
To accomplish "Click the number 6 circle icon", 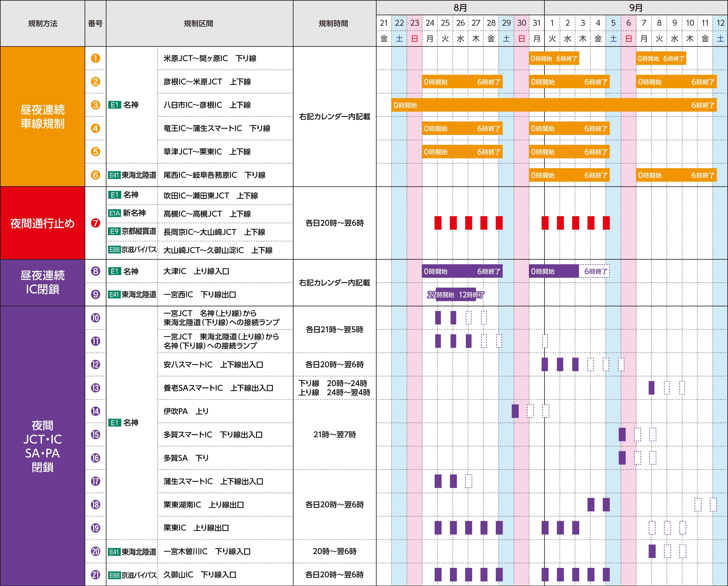I will coord(96,175).
